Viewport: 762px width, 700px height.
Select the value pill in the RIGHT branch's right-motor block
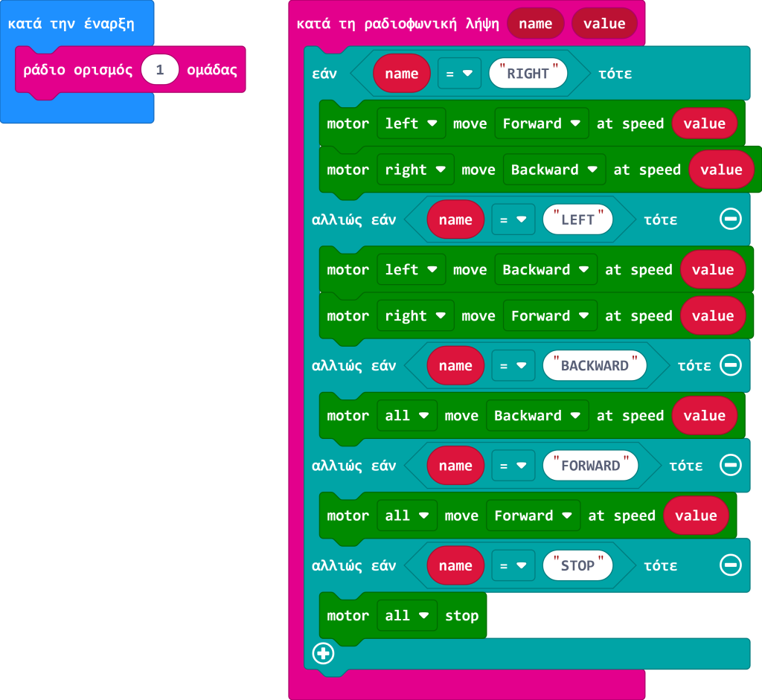coord(721,170)
